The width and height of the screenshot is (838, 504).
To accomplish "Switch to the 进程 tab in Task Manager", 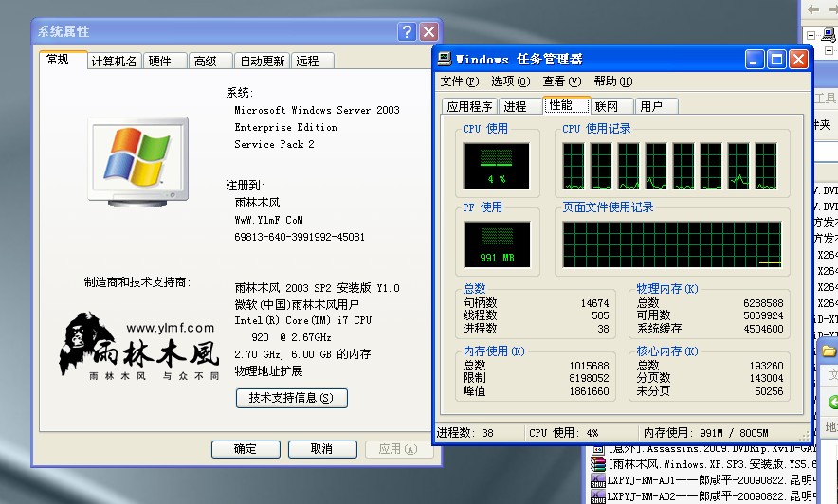I will (519, 106).
